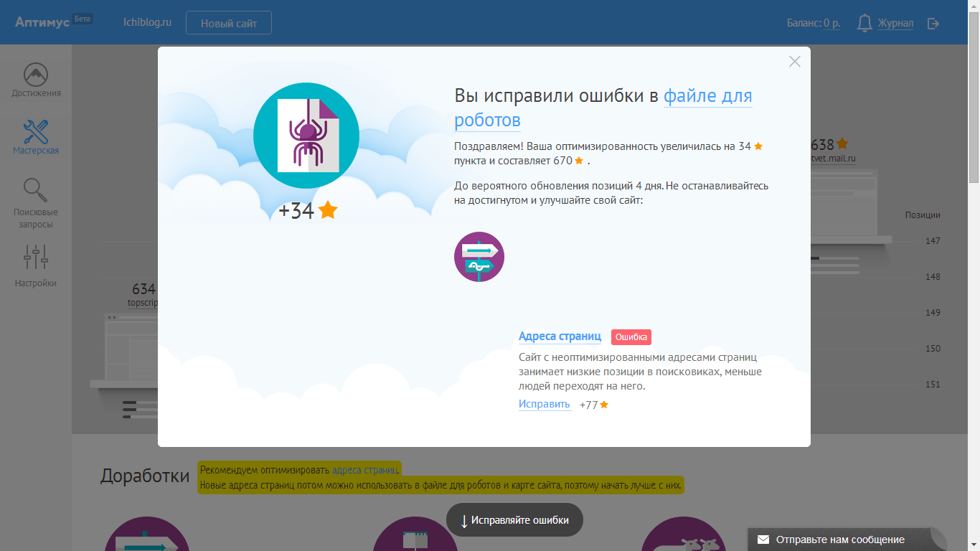
Task: Click the notification bell icon
Action: (864, 23)
